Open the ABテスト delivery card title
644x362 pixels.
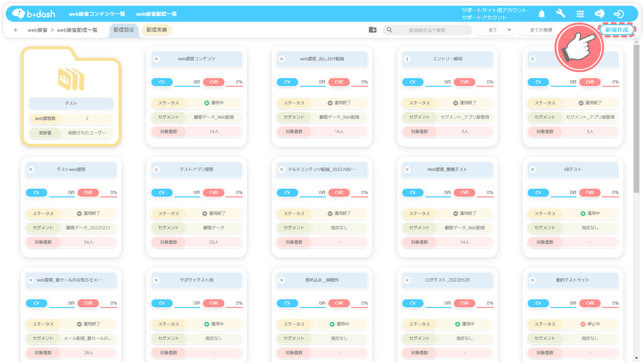pyautogui.click(x=572, y=169)
